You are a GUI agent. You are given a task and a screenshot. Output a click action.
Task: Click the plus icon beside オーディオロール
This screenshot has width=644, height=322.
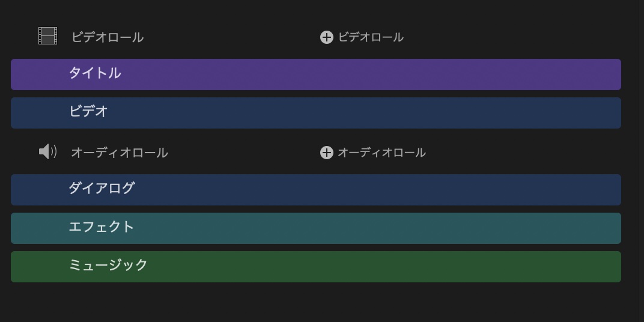point(326,153)
